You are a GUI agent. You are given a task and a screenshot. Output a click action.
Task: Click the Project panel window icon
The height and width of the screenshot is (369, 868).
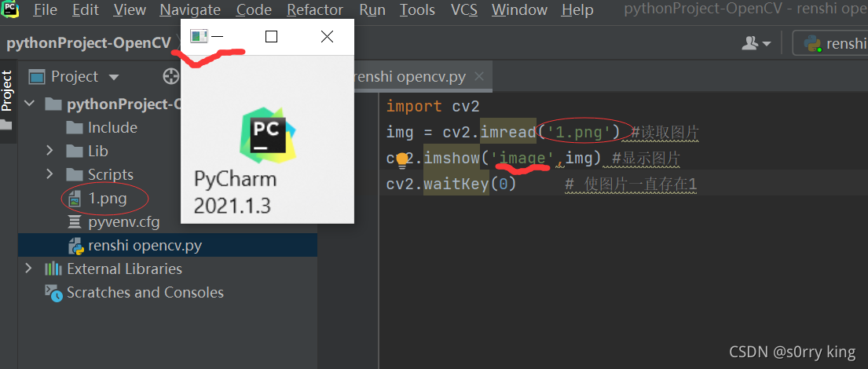37,77
